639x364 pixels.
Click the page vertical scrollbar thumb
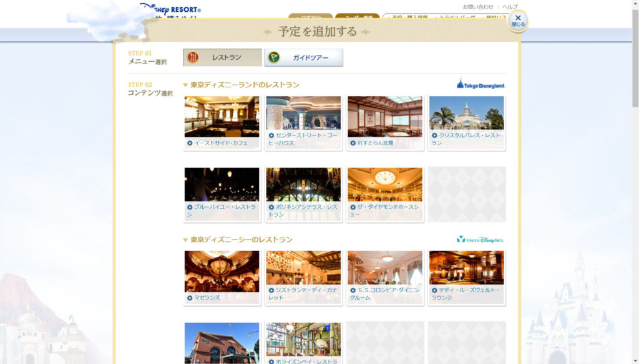[x=635, y=58]
